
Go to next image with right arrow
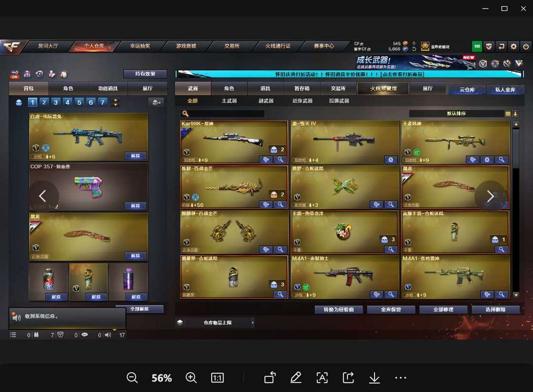click(x=490, y=196)
